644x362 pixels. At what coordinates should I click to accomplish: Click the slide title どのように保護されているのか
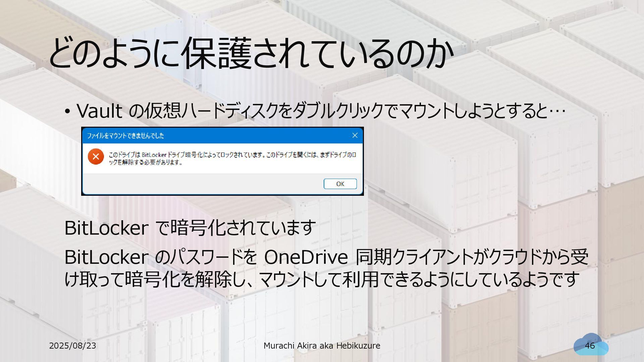point(251,53)
